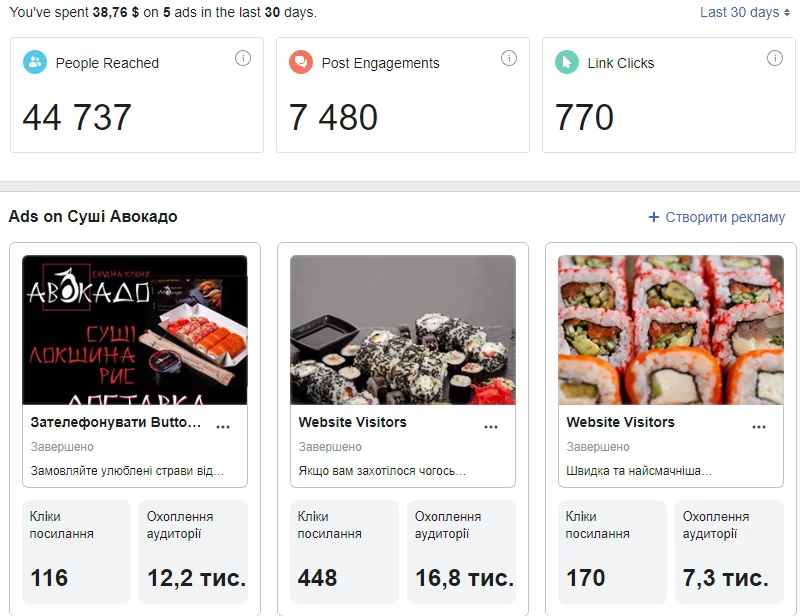Open the three-dot menu on middle Website Visitors ad

491,427
